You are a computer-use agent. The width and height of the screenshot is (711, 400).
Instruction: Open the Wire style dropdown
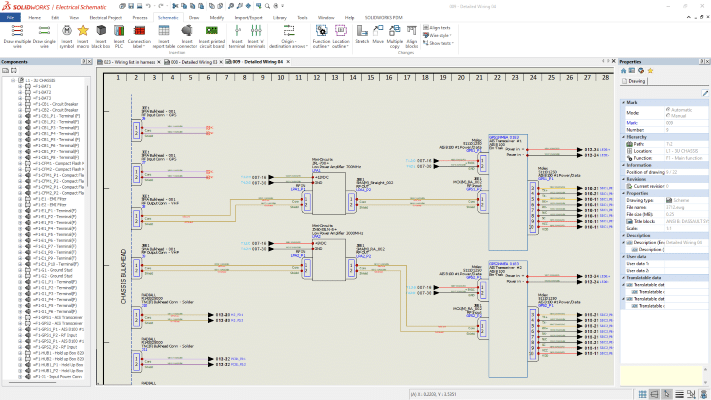(441, 36)
